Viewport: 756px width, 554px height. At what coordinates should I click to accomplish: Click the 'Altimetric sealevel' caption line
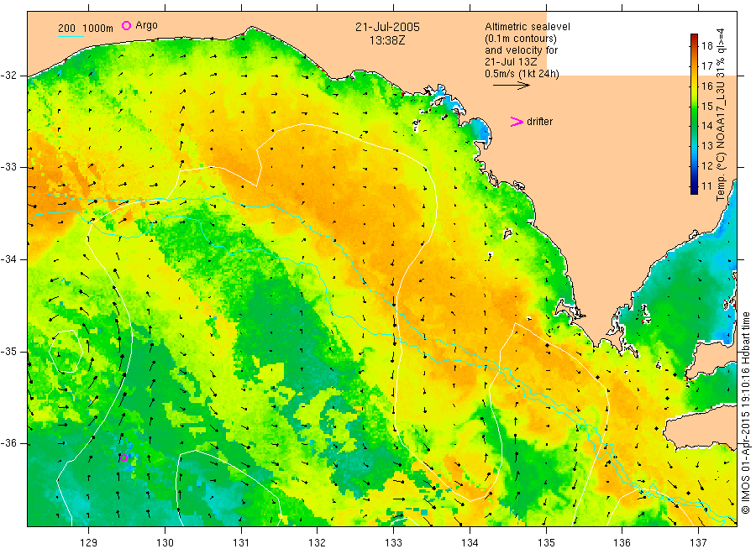528,27
